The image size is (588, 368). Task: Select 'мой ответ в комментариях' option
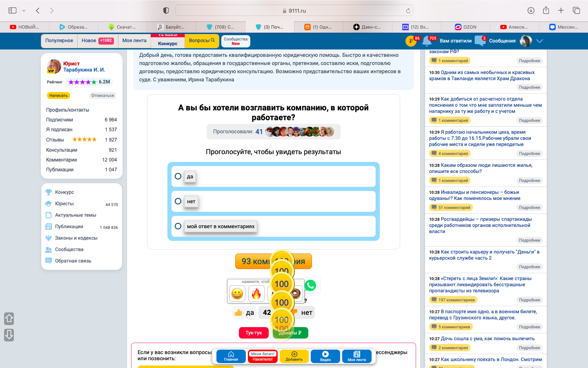point(178,226)
